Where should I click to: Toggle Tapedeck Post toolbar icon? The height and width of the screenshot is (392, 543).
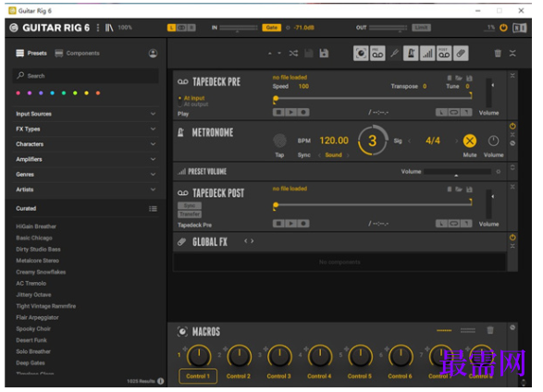[x=444, y=54]
